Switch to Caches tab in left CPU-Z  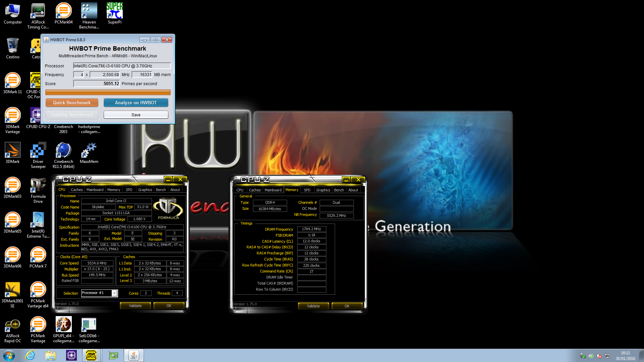pyautogui.click(x=76, y=190)
